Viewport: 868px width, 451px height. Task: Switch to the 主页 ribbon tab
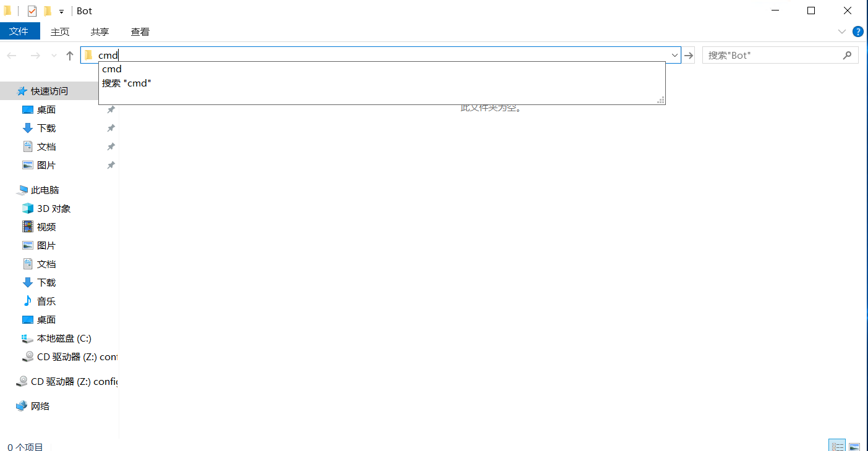pos(60,32)
